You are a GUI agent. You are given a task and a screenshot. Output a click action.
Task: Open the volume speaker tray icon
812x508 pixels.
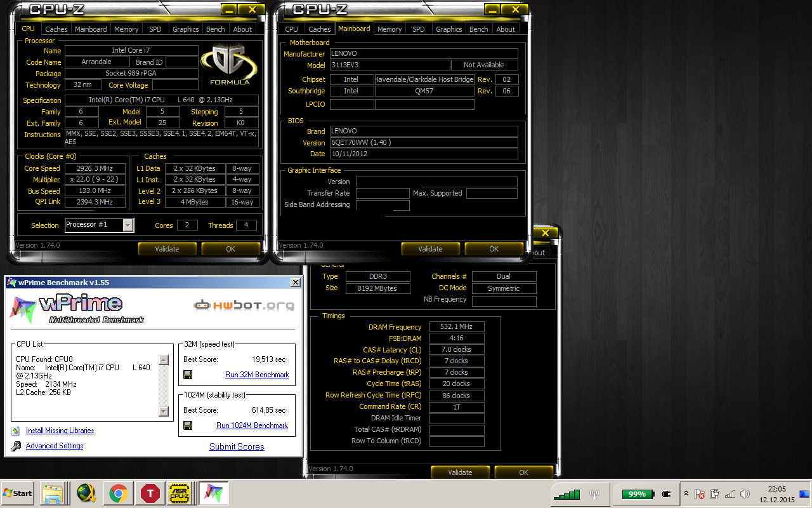[745, 494]
